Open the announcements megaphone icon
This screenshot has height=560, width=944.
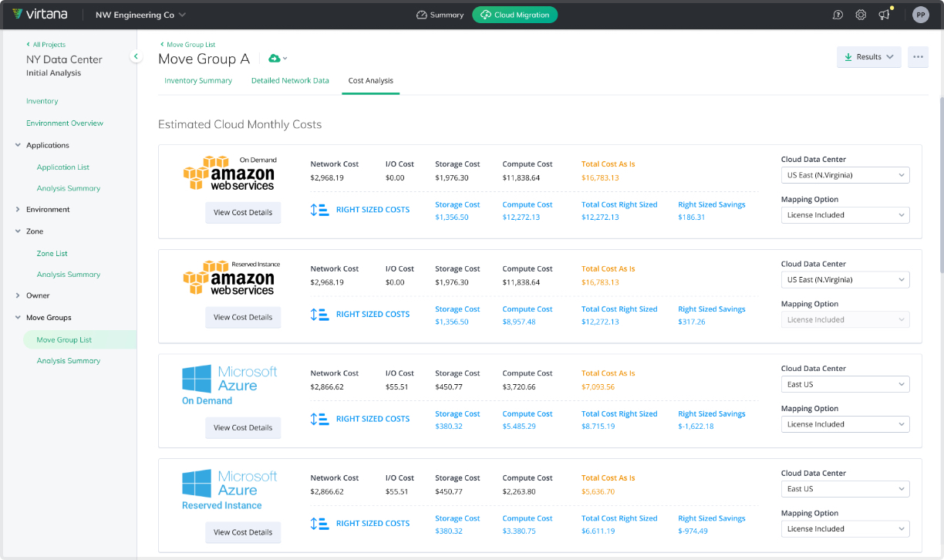(x=885, y=15)
